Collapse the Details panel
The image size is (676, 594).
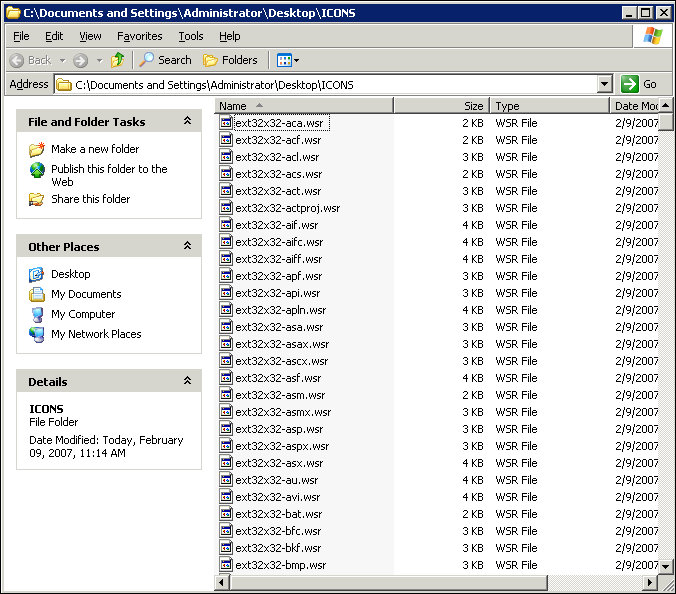pos(187,381)
